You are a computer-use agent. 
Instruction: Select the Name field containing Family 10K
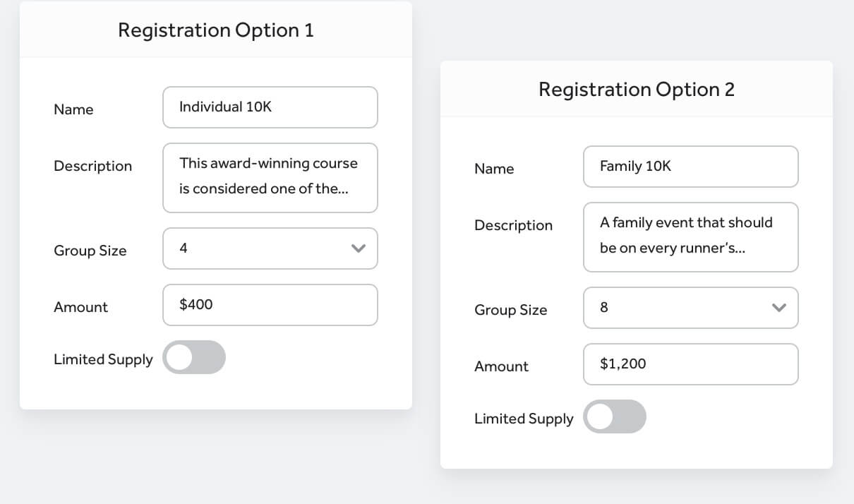[x=690, y=167]
